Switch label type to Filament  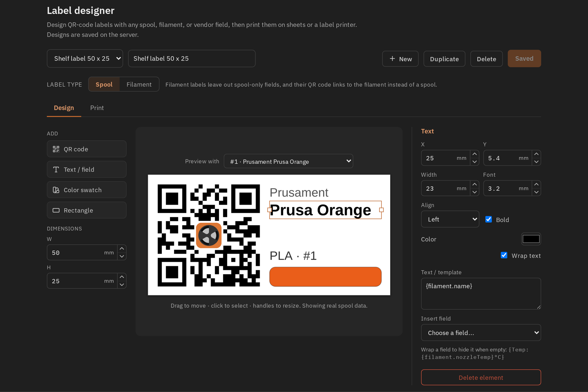(x=139, y=84)
